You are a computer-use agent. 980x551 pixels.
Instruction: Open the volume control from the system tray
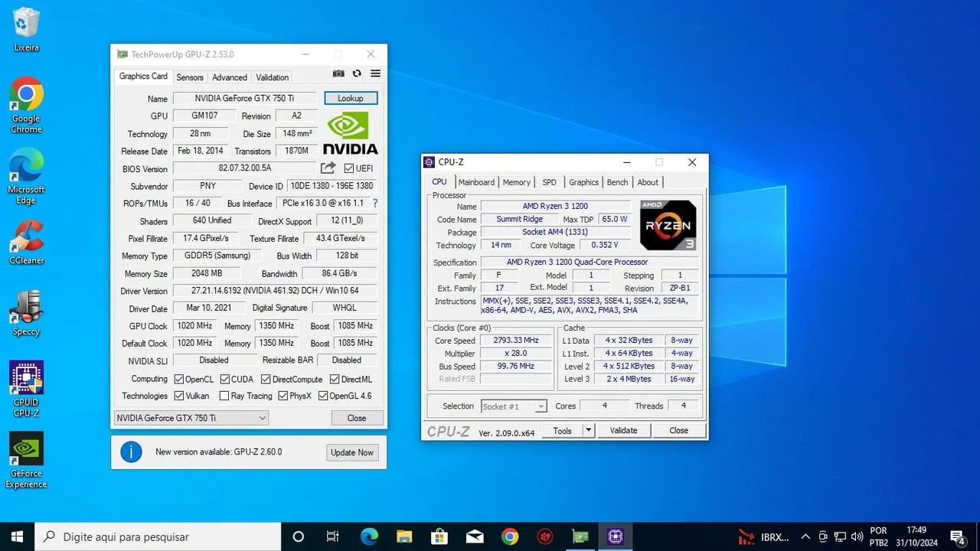856,536
